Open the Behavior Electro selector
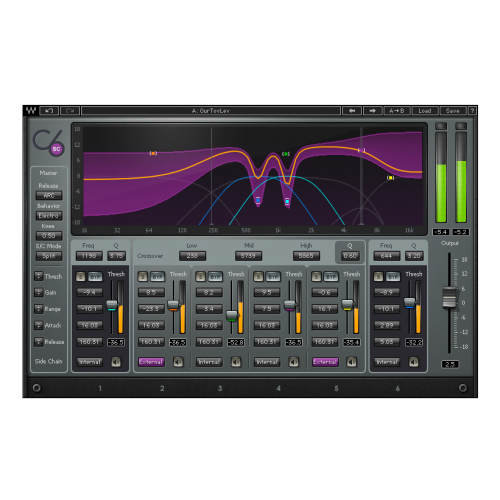 [49, 216]
